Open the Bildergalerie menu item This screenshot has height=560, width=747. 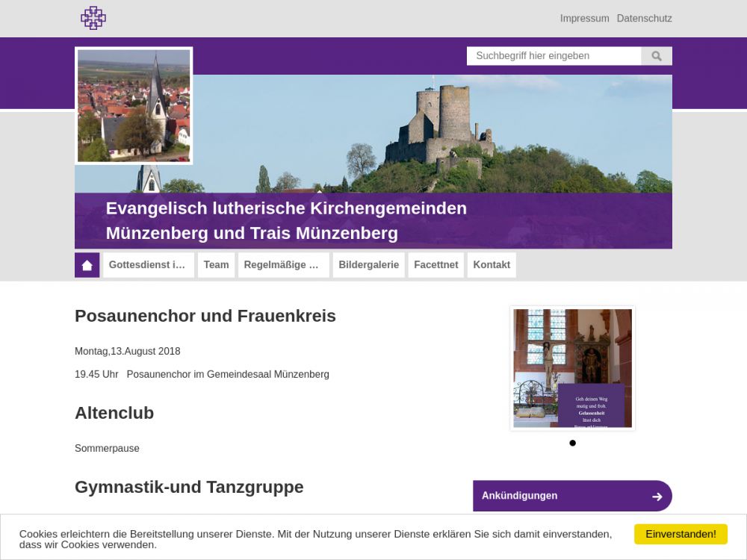coord(368,265)
